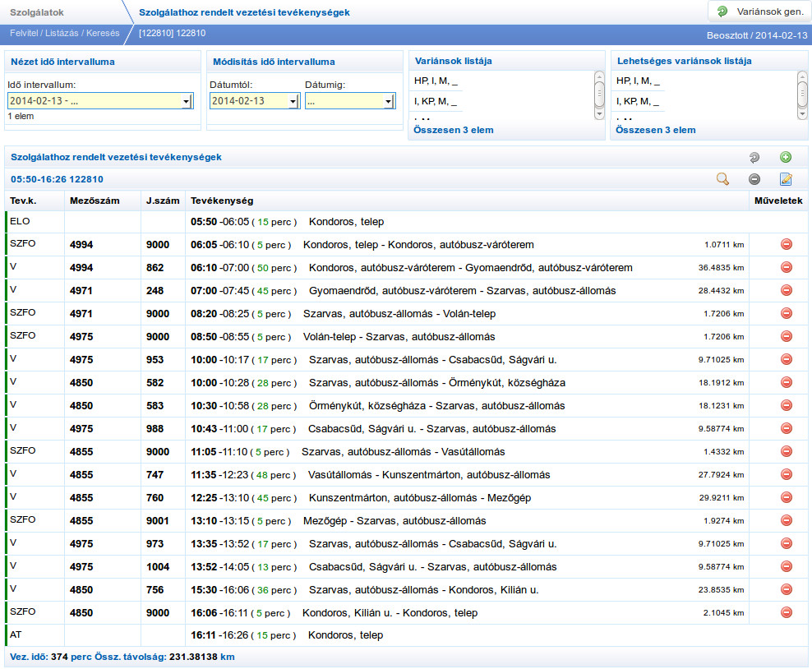The width and height of the screenshot is (812, 669).
Task: Click the Tevékenység column header
Action: pos(222,201)
